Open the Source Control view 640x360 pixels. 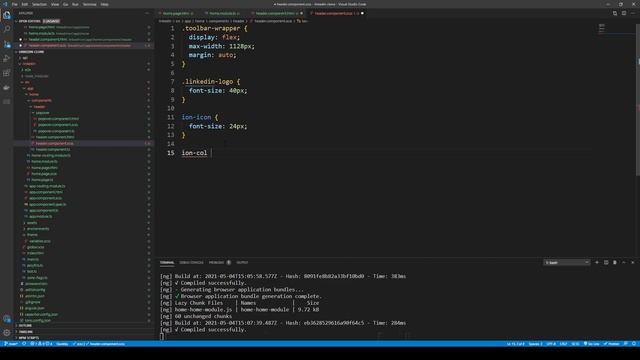[x=7, y=44]
